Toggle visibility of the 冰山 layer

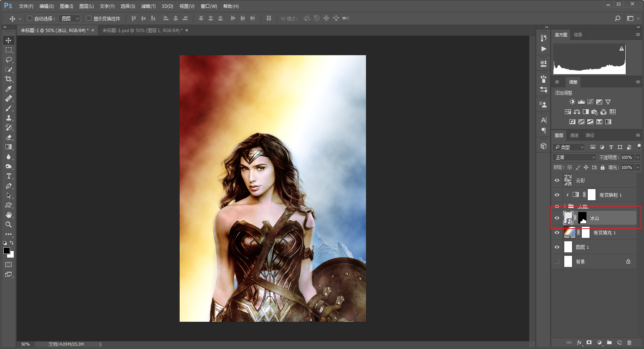click(x=557, y=218)
